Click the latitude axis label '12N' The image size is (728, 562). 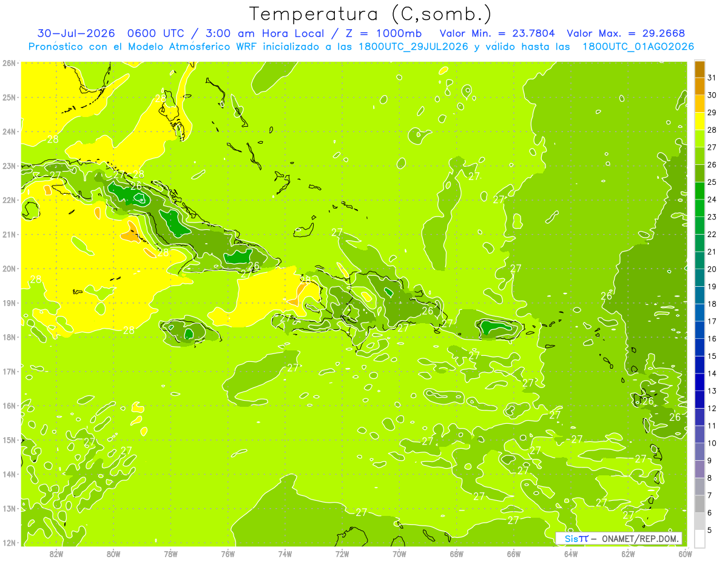(8, 543)
